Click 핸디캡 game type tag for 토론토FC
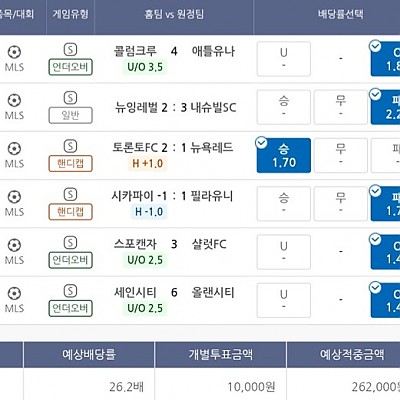 (70, 164)
